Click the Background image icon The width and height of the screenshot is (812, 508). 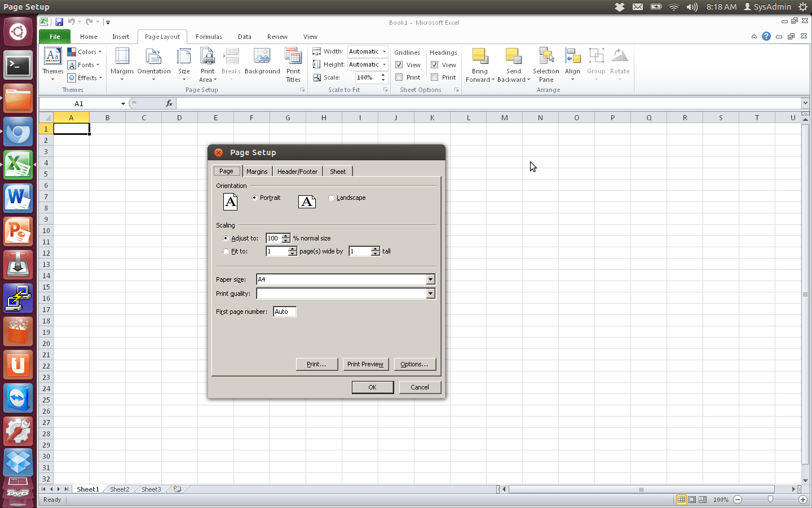pos(262,56)
